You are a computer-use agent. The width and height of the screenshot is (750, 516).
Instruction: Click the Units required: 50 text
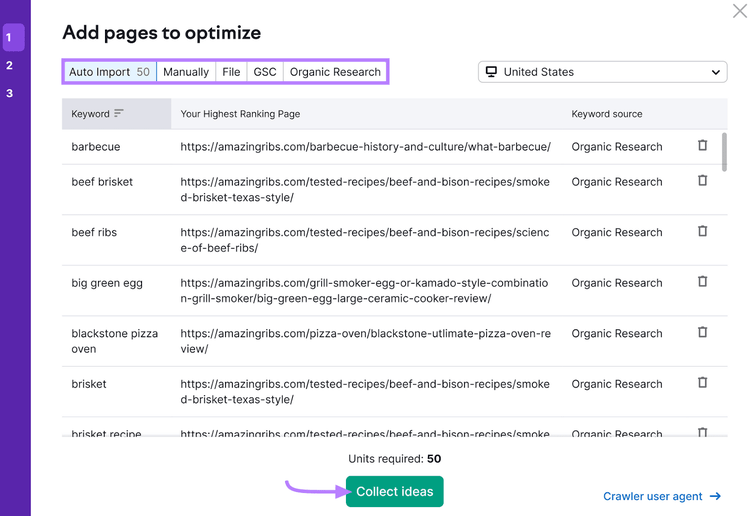tap(395, 459)
